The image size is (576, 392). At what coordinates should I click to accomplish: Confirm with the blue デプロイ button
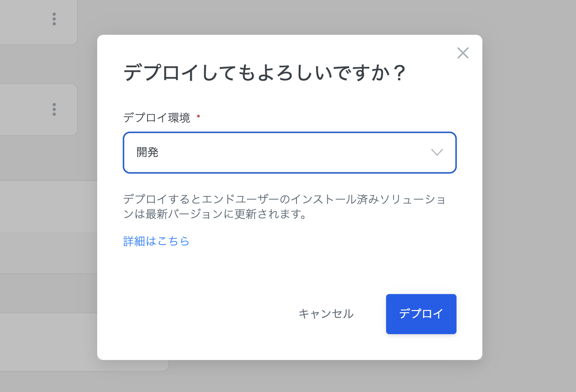(421, 314)
